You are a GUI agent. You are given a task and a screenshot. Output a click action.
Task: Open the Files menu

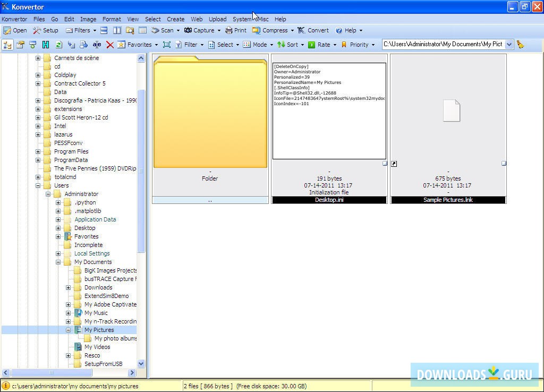tap(39, 19)
